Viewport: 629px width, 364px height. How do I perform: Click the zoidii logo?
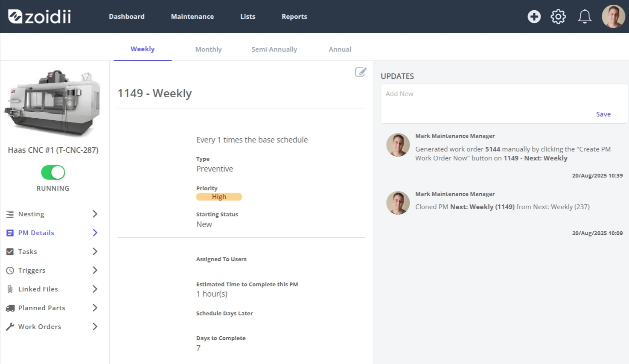pyautogui.click(x=39, y=17)
